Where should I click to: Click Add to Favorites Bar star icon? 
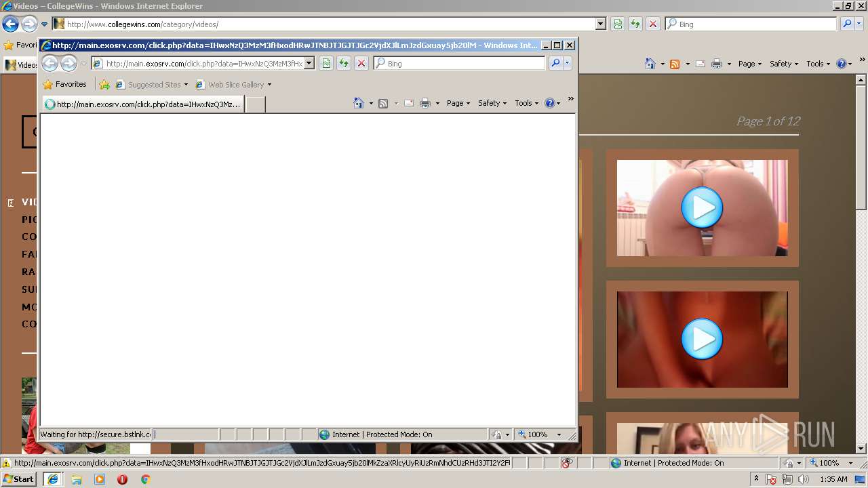coord(104,85)
